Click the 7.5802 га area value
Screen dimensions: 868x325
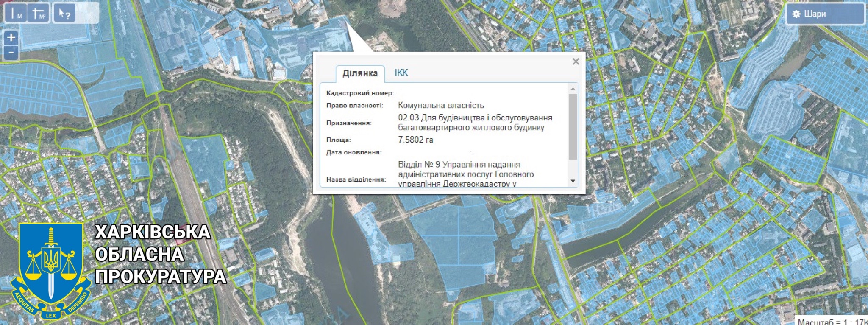pos(415,140)
